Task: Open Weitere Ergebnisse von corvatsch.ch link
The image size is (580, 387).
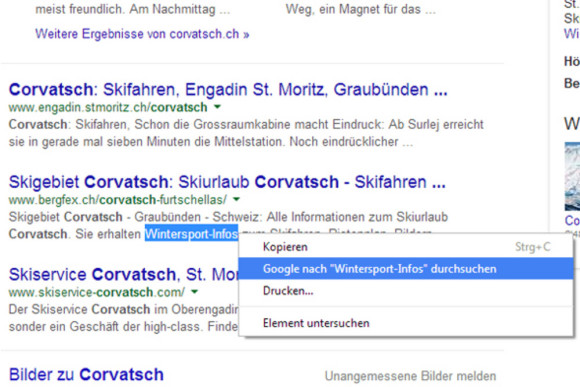Action: point(142,34)
